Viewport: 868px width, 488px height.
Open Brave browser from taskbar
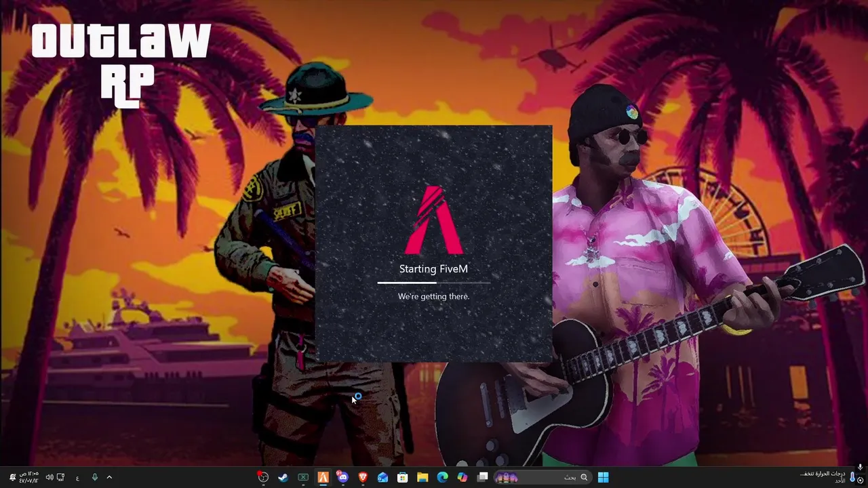(x=363, y=477)
